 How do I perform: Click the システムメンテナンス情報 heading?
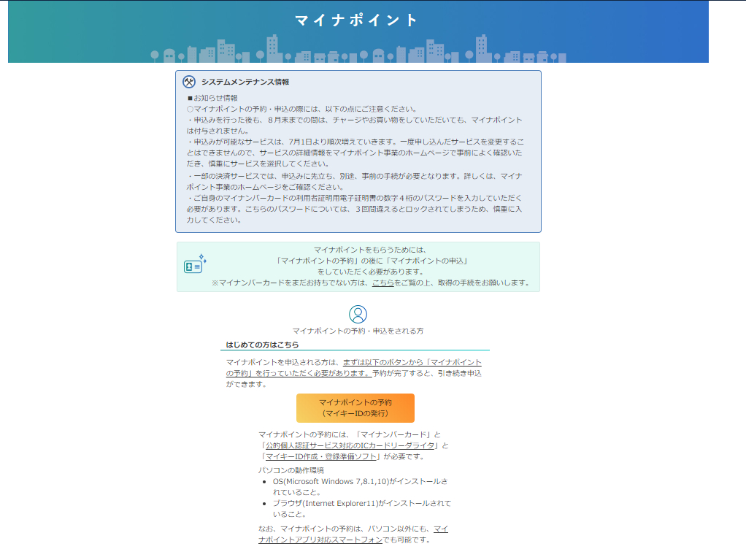coord(245,82)
